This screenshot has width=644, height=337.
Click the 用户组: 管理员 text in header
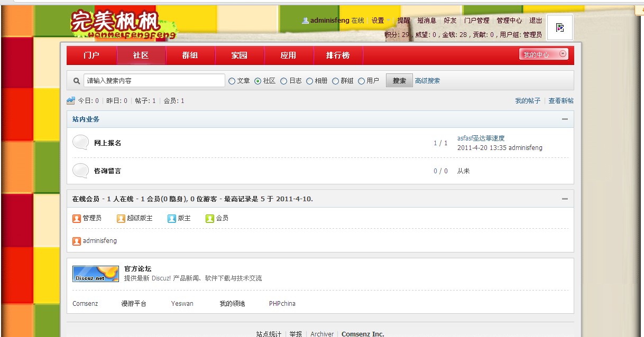click(x=521, y=34)
